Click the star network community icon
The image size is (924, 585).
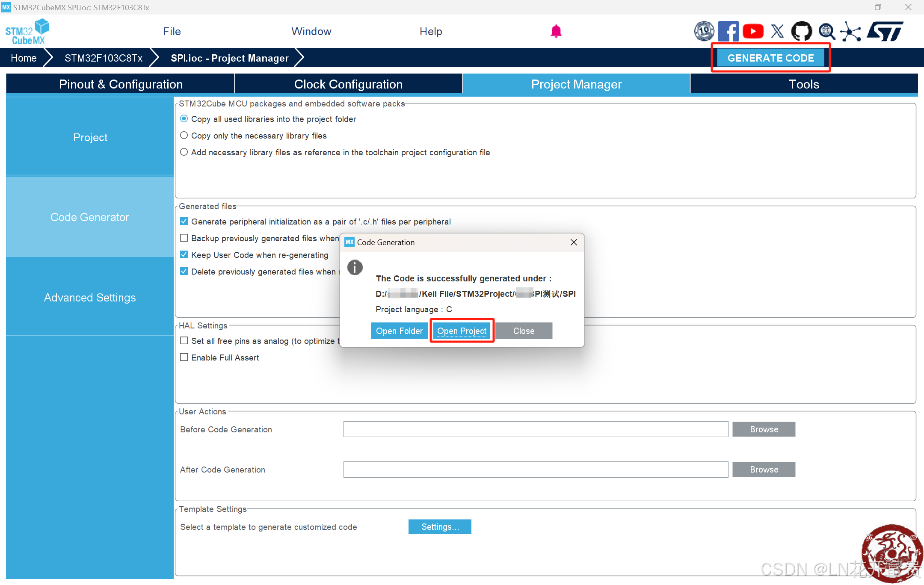851,31
